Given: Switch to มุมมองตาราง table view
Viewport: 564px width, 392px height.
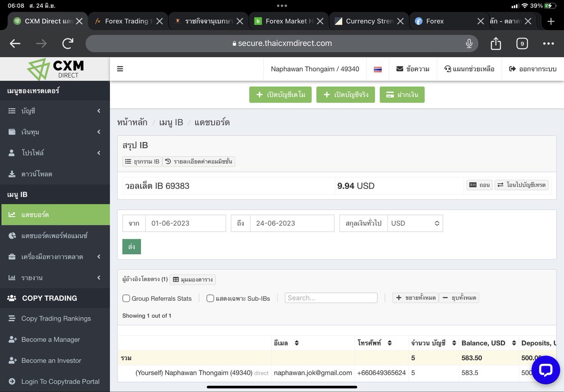Looking at the screenshot, I should (193, 280).
